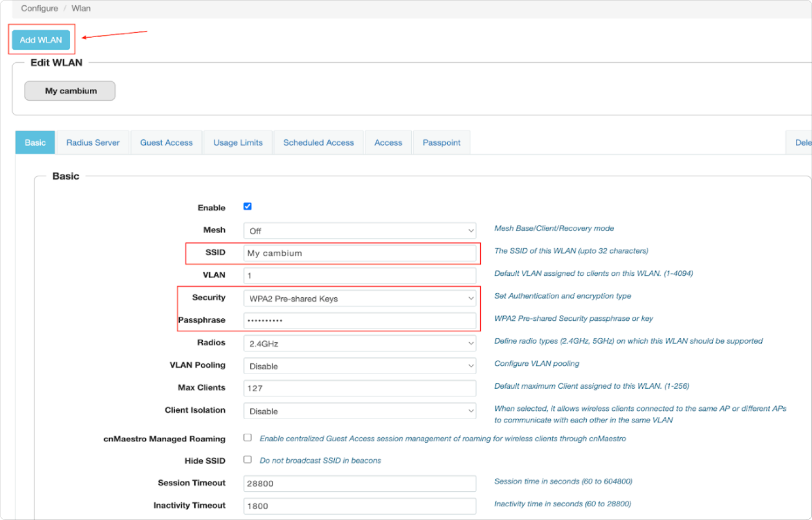The width and height of the screenshot is (812, 520).
Task: Switch to the Passpoint tab
Action: click(x=441, y=143)
